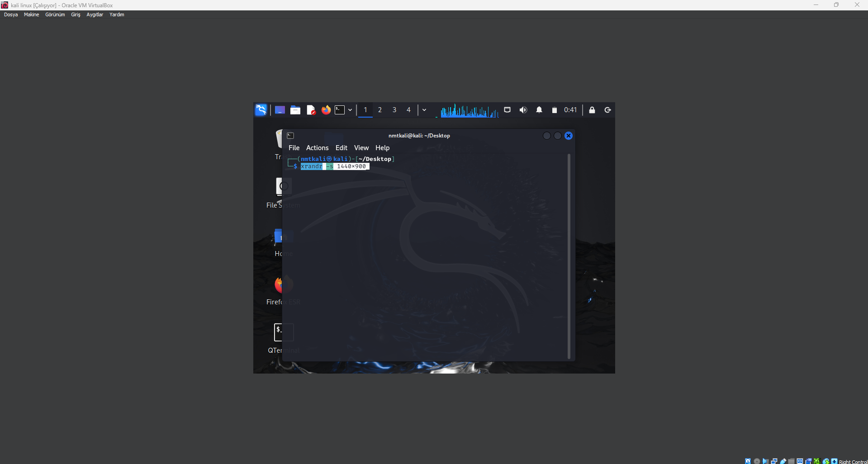Click the network connection panel icon
The height and width of the screenshot is (464, 868).
point(507,110)
